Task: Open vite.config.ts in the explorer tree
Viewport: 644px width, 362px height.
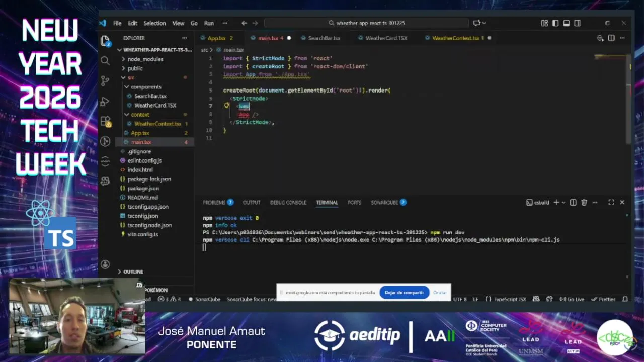Action: (143, 234)
